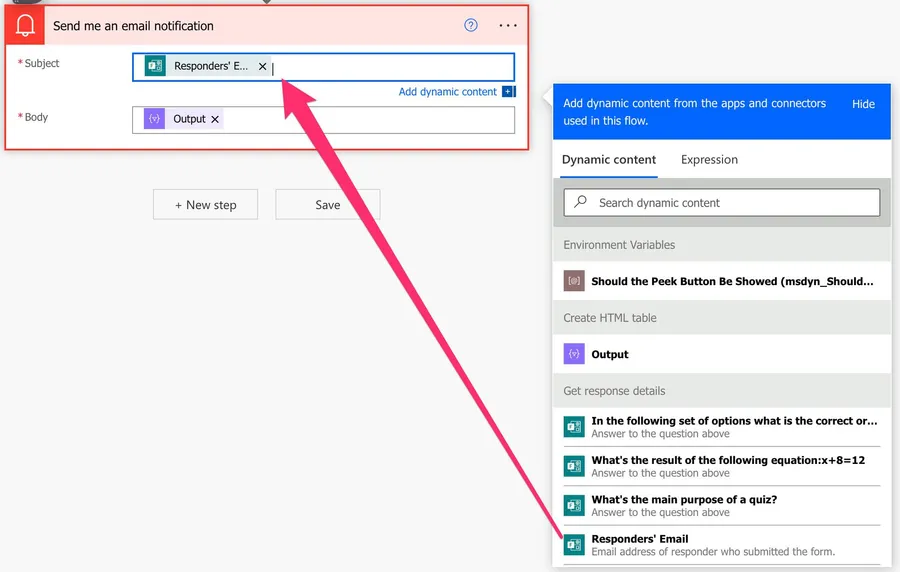Screen dimensions: 900x572
Task: Switch to the Expression tab
Action: (x=709, y=160)
